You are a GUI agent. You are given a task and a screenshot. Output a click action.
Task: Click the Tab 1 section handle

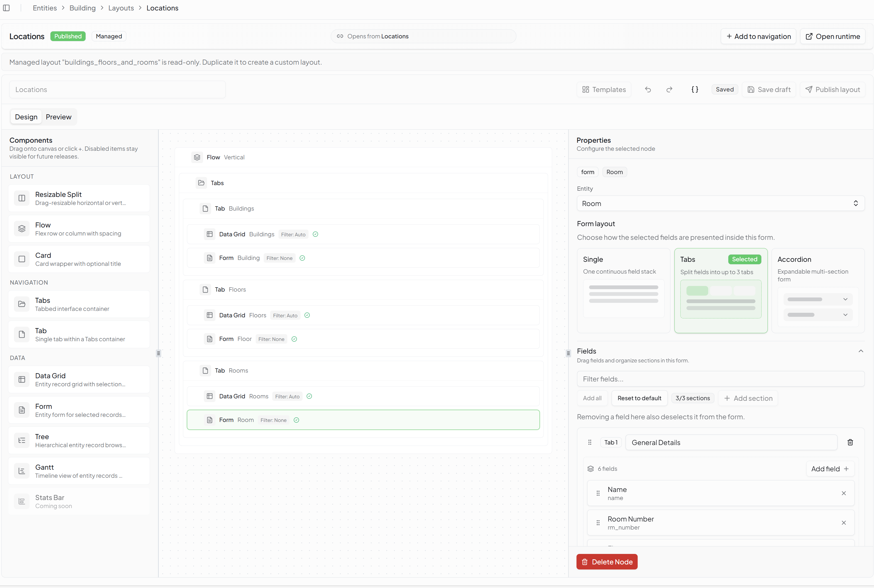pyautogui.click(x=590, y=443)
